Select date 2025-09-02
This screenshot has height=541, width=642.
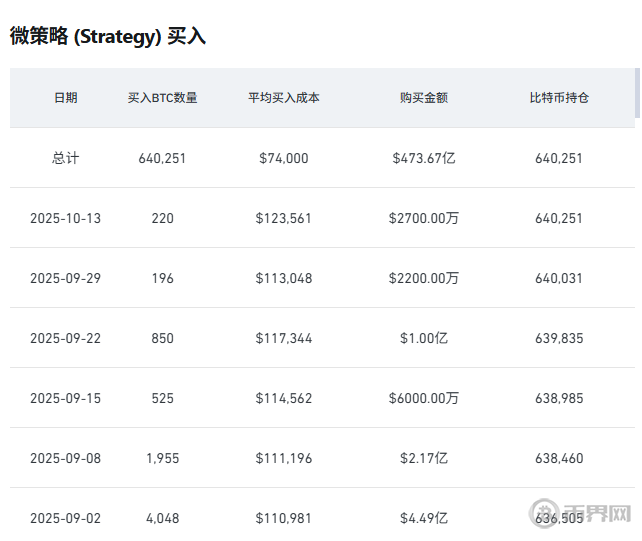pos(66,518)
